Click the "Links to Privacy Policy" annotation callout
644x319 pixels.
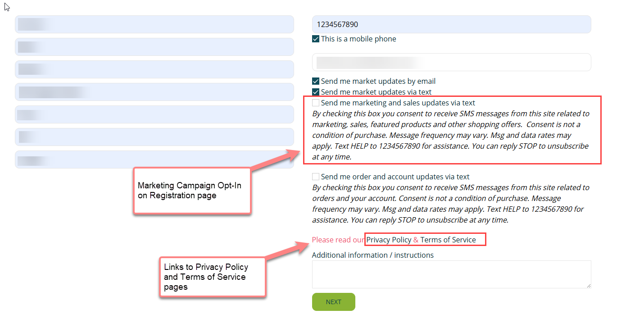tap(213, 277)
